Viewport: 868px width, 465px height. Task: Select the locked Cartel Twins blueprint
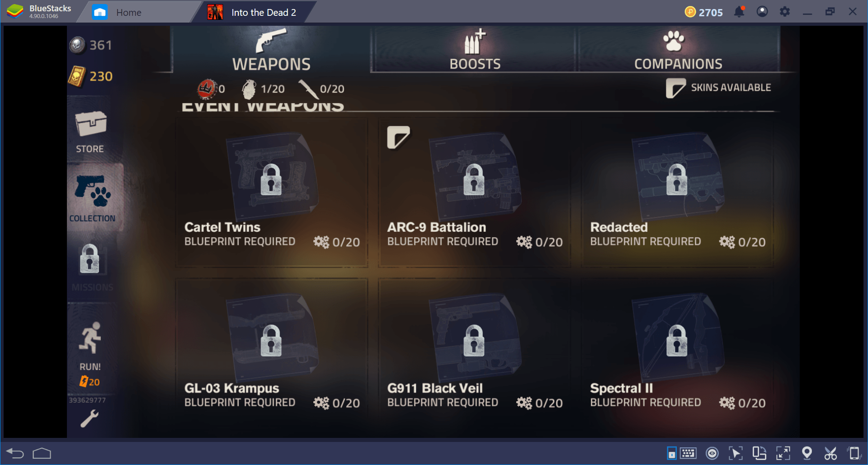pos(271,193)
